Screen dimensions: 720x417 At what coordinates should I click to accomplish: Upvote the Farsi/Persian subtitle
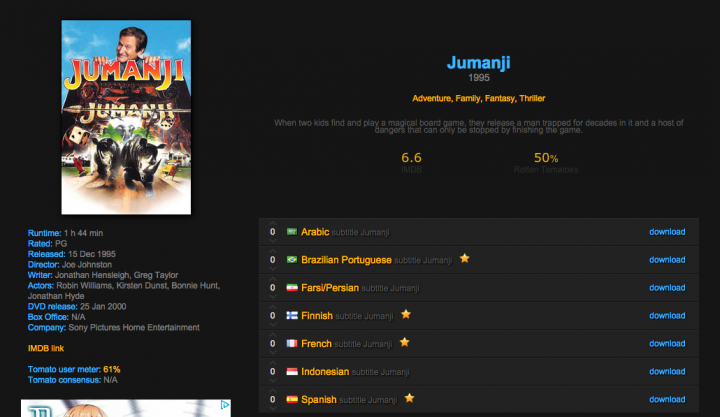273,279
